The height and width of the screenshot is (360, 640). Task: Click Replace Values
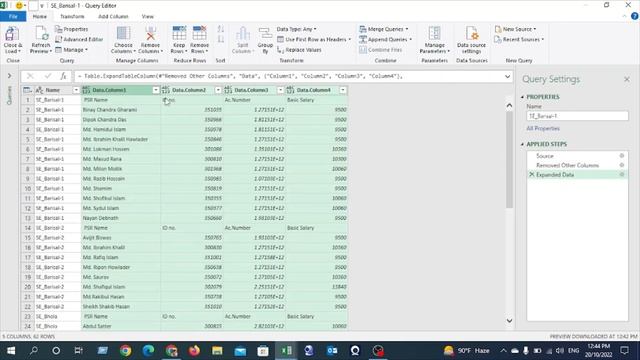point(299,49)
